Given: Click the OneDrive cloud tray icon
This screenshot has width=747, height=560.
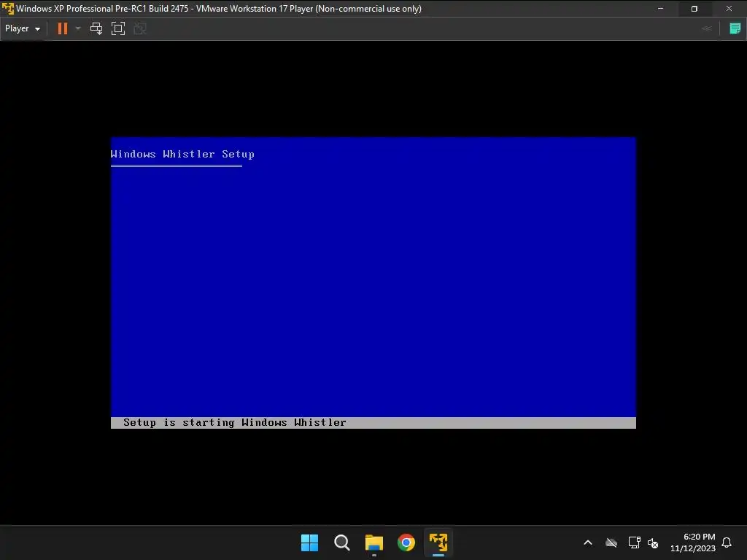Looking at the screenshot, I should (x=611, y=542).
